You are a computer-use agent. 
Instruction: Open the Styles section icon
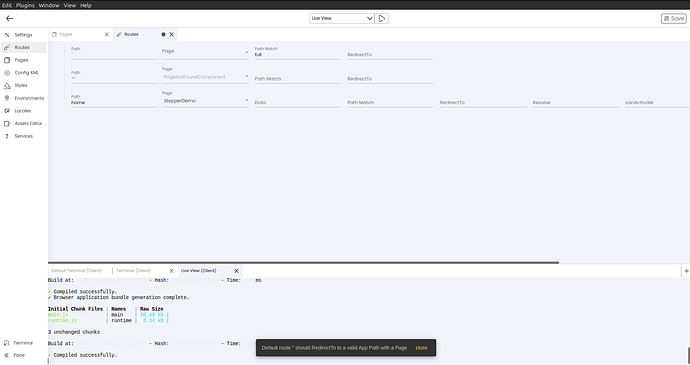coord(7,85)
